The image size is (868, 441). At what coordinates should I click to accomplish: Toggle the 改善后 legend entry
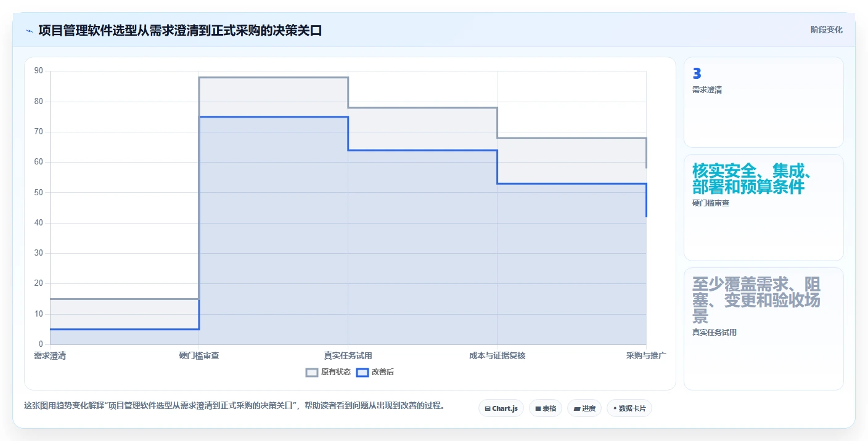(x=375, y=372)
